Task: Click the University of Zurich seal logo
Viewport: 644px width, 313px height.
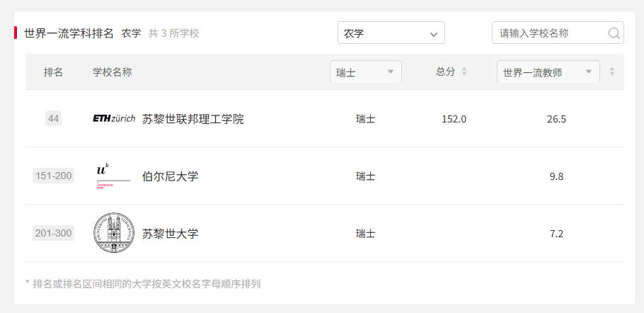Action: 114,233
